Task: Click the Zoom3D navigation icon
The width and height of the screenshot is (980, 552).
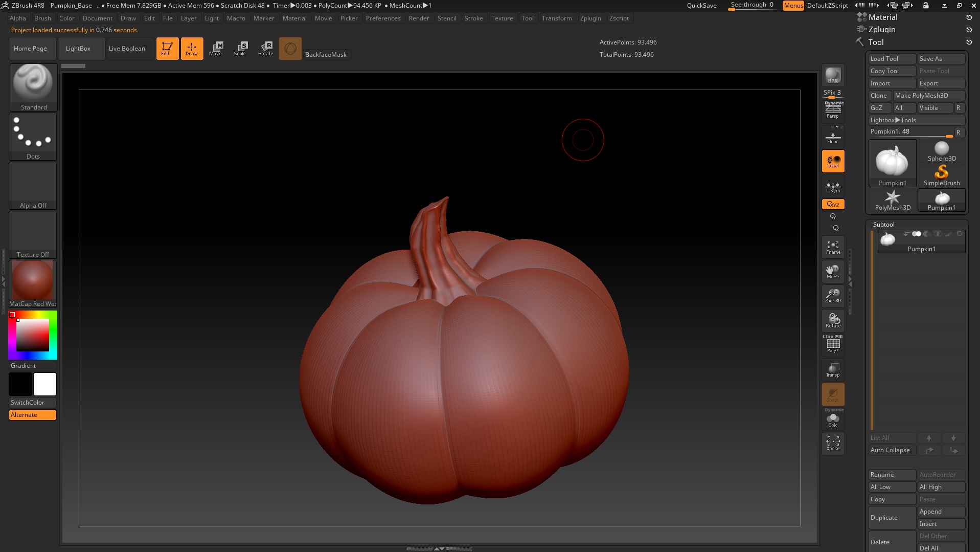Action: pyautogui.click(x=833, y=296)
